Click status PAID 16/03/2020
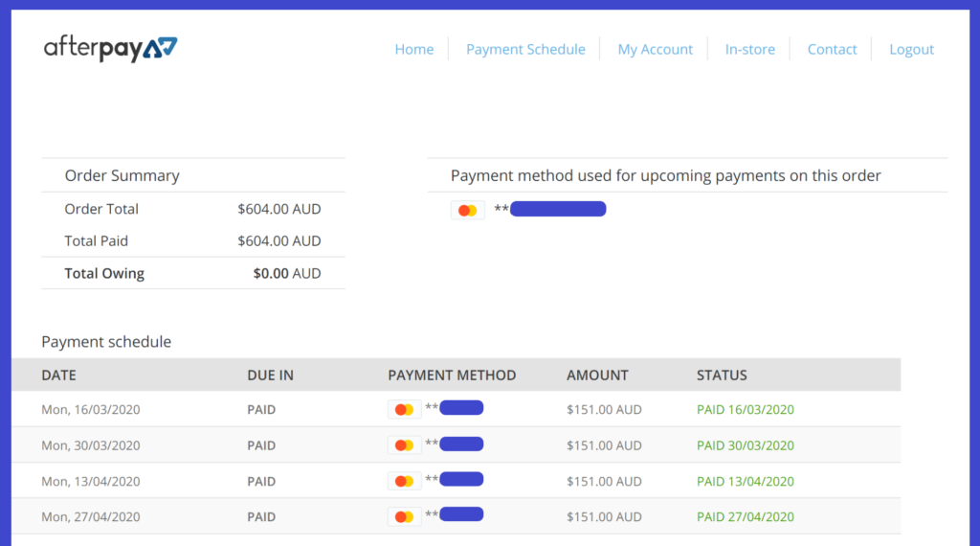 (745, 410)
